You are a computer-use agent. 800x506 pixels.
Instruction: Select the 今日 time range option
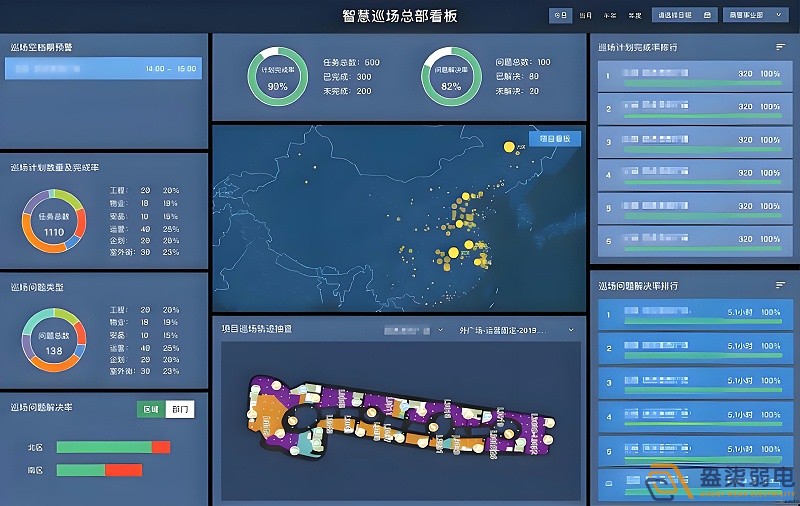click(x=562, y=15)
